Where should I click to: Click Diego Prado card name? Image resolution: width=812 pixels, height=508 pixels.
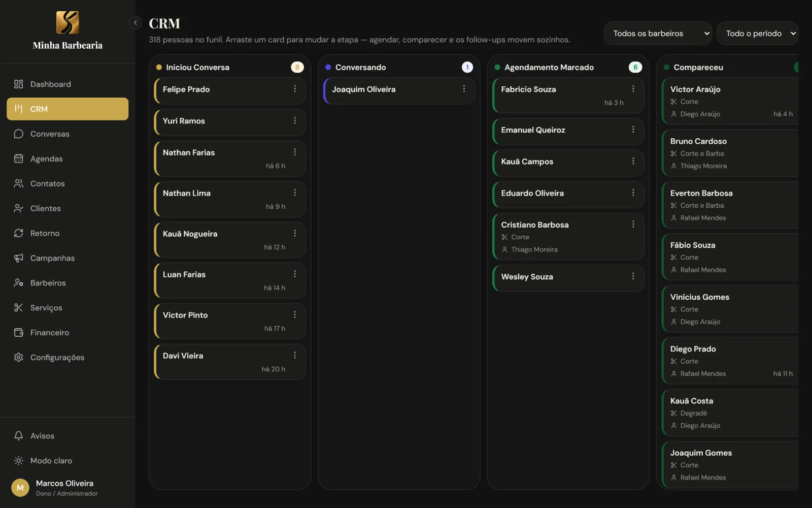[693, 349]
